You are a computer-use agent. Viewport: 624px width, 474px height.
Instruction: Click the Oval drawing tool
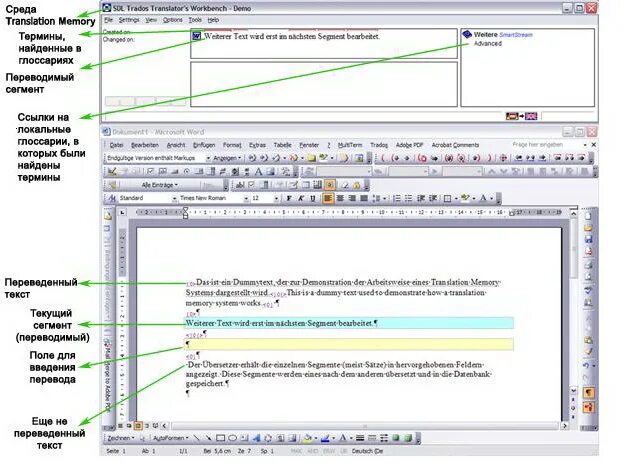[232, 438]
